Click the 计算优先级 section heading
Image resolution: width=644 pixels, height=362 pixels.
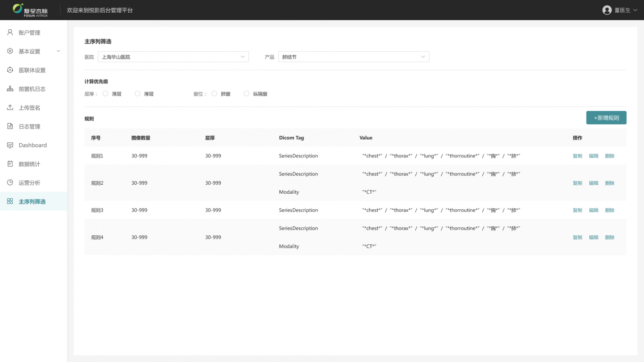click(x=96, y=82)
